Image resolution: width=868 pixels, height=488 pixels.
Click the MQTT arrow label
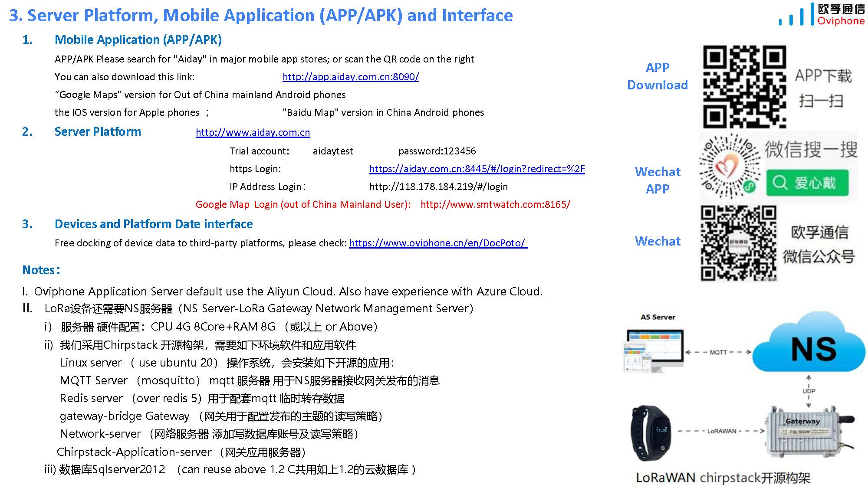(x=718, y=352)
